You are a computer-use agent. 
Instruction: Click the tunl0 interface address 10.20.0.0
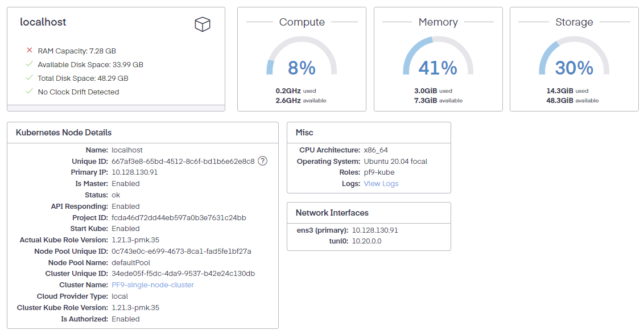(x=366, y=241)
